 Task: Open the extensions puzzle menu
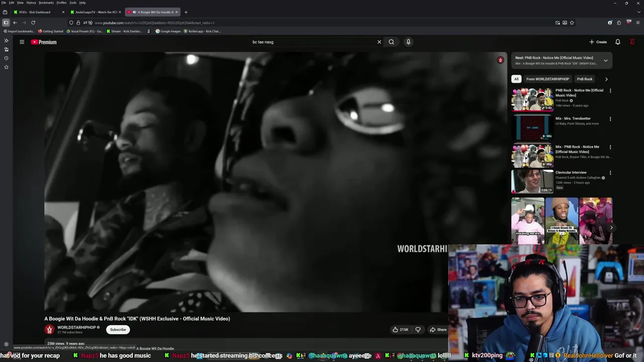tap(619, 23)
